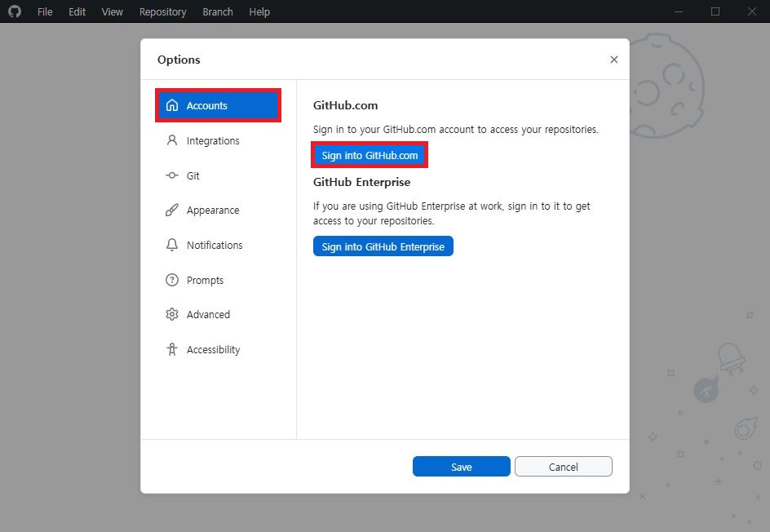Click the person icon beside Integrations

[172, 140]
